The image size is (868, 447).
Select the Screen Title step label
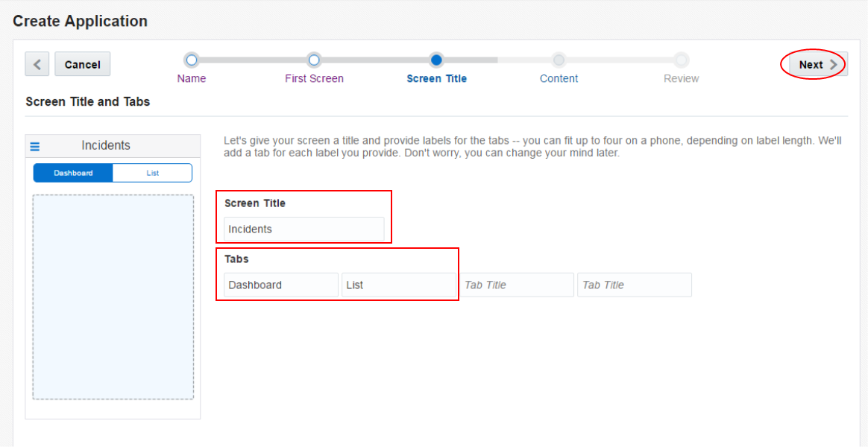[x=437, y=78]
